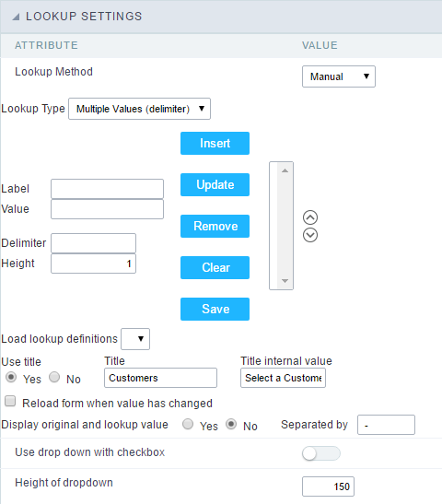Click the Clear button

(x=215, y=267)
